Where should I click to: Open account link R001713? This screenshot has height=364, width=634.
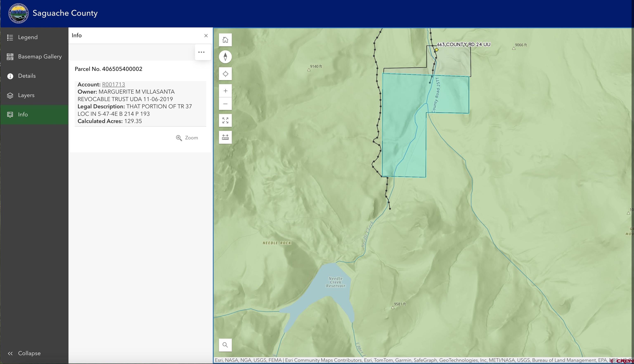(114, 85)
